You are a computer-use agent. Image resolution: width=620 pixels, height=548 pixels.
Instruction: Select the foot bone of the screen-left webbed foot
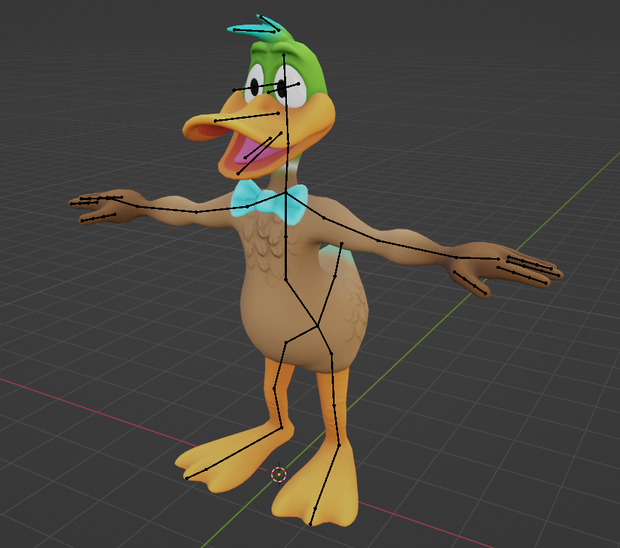(234, 453)
